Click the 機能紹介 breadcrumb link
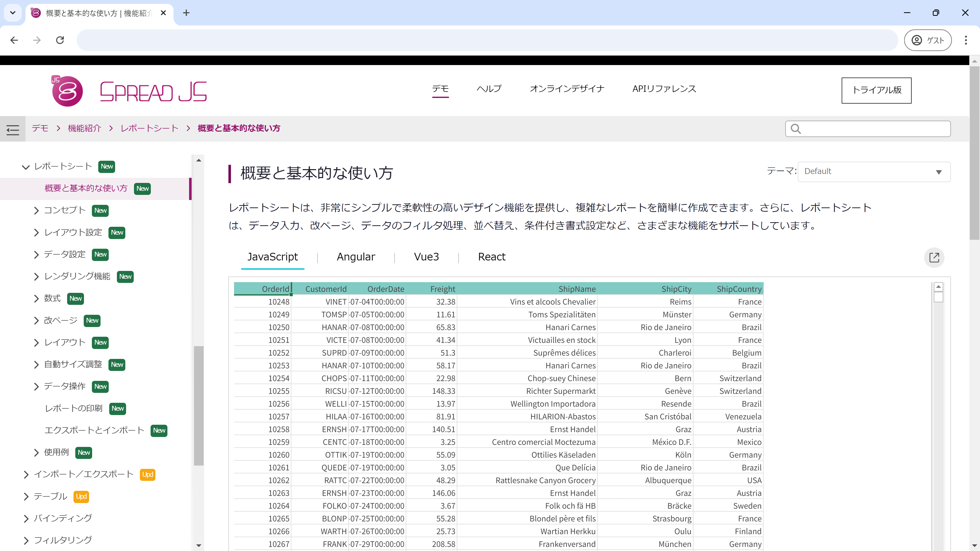The width and height of the screenshot is (980, 551). click(84, 128)
